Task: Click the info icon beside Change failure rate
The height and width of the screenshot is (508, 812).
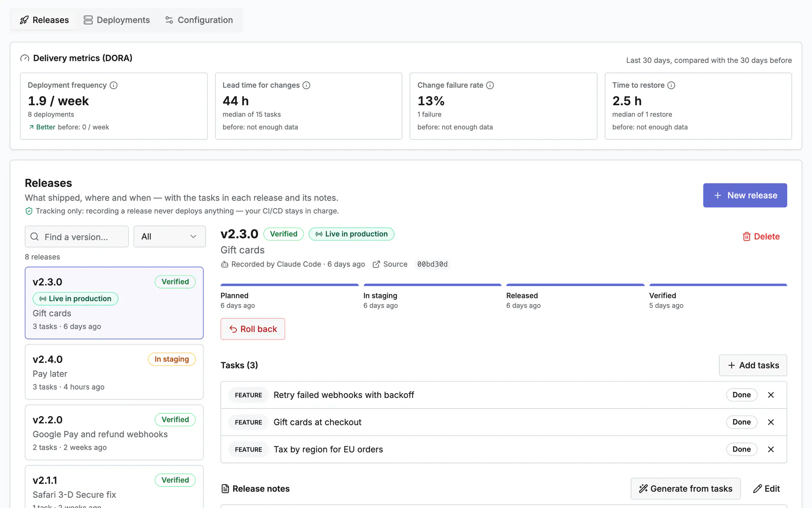Action: (490, 85)
